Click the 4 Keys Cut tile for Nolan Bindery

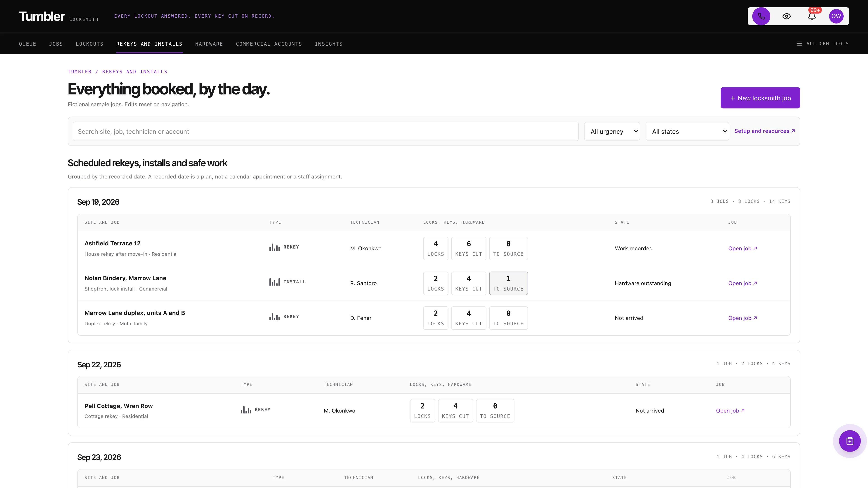[468, 283]
